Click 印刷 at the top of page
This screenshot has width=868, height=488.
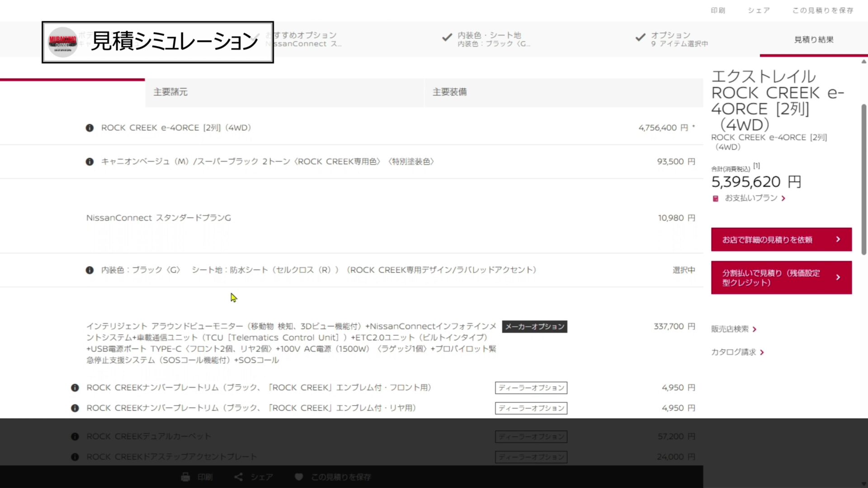pos(718,10)
